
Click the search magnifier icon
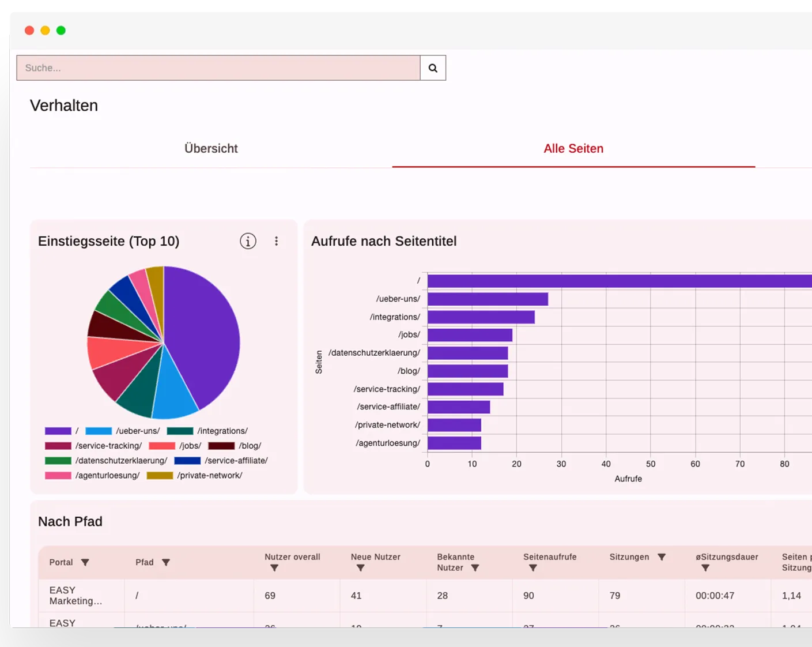click(433, 68)
